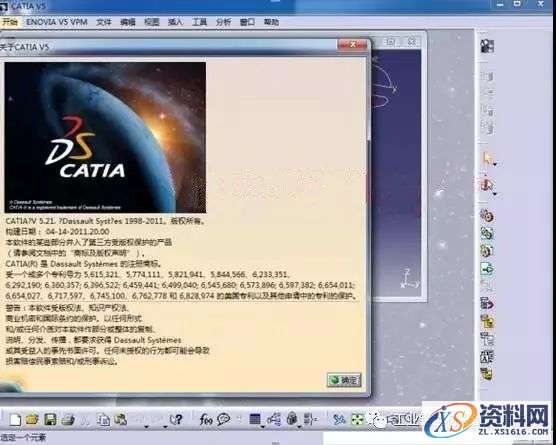The image size is (556, 445).
Task: Close the 关于CATIA V5 dialog
Action: (x=352, y=45)
